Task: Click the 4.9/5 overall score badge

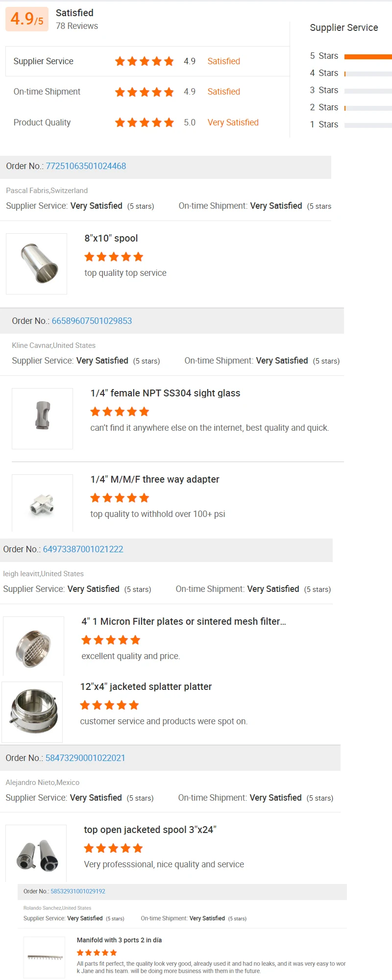Action: pyautogui.click(x=27, y=19)
